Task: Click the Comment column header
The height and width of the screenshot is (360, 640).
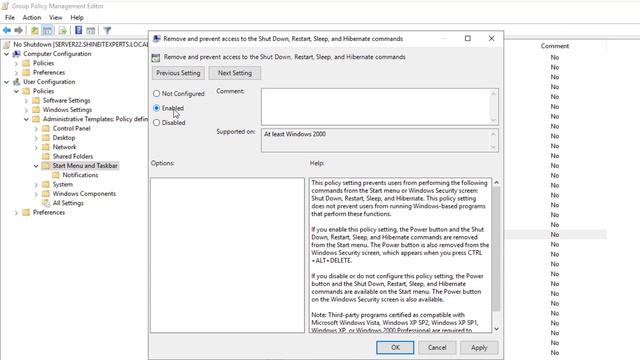Action: [x=555, y=46]
